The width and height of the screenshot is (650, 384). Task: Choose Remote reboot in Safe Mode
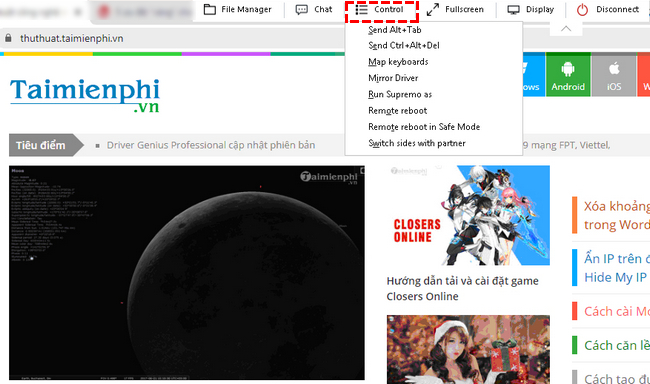point(424,127)
